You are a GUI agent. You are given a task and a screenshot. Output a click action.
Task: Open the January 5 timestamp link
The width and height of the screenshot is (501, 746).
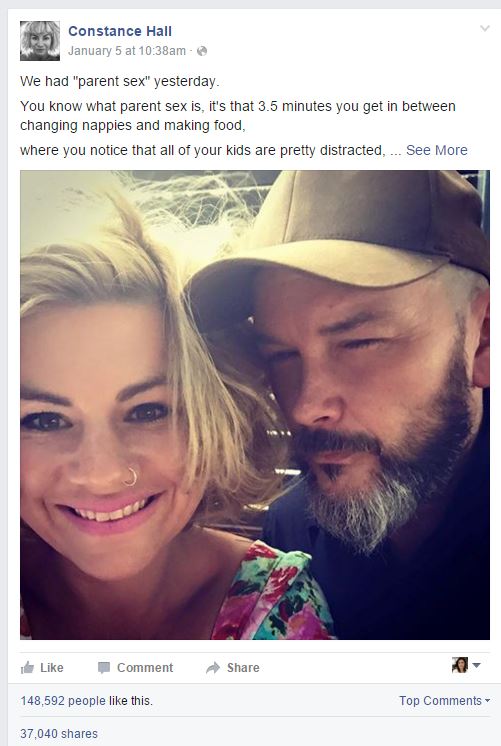(x=127, y=51)
